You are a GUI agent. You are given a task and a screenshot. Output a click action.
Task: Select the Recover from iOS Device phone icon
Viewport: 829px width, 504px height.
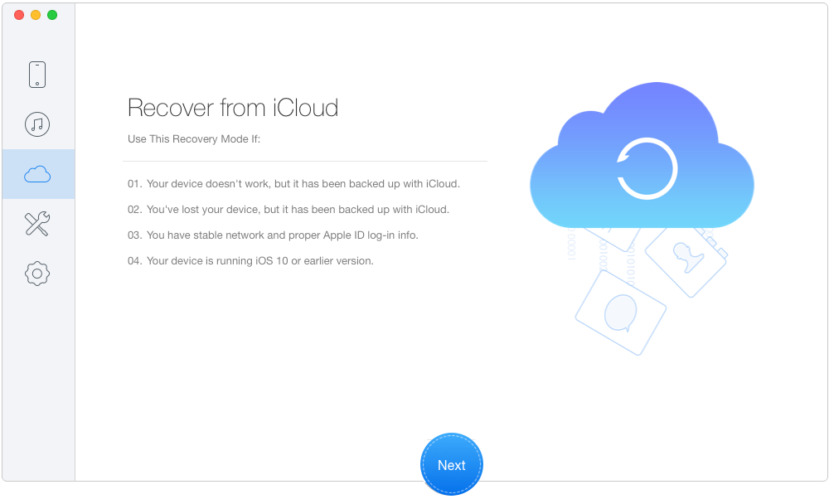(x=37, y=75)
